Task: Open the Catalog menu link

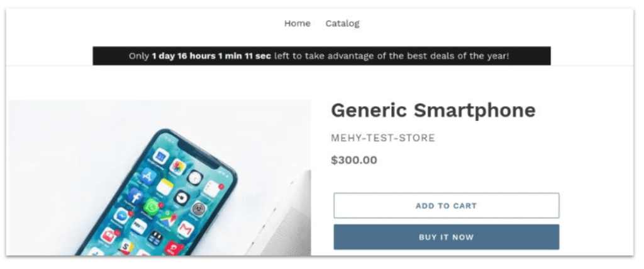Action: [342, 23]
